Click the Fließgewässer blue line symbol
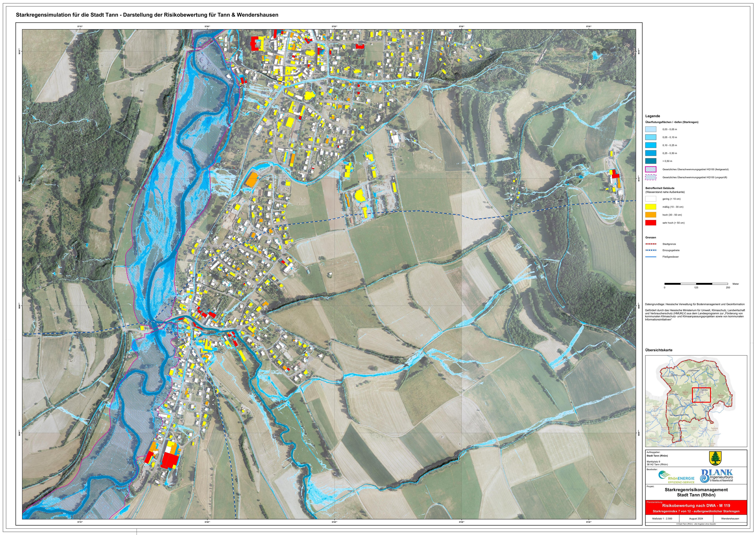This screenshot has width=756, height=535. 651,257
